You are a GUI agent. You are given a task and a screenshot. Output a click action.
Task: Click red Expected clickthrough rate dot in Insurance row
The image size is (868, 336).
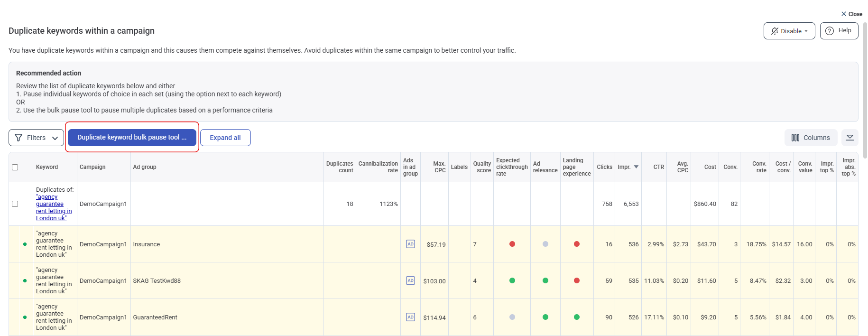click(x=512, y=244)
